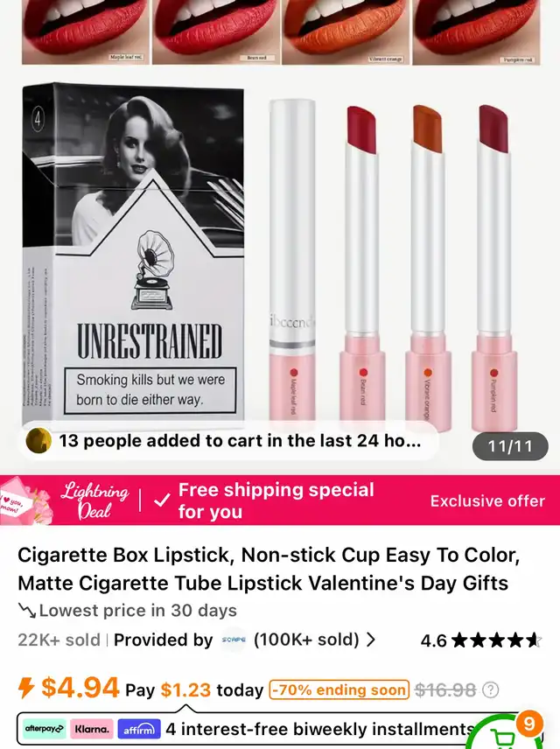
Task: Tap the 11/11 image counter
Action: pyautogui.click(x=510, y=446)
